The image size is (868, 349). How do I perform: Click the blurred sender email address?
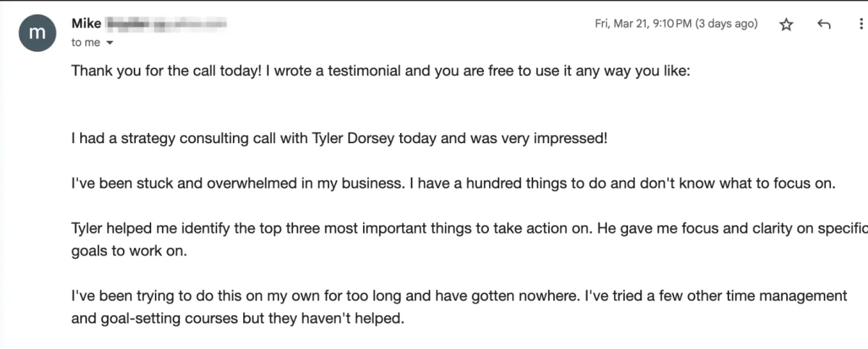(167, 25)
